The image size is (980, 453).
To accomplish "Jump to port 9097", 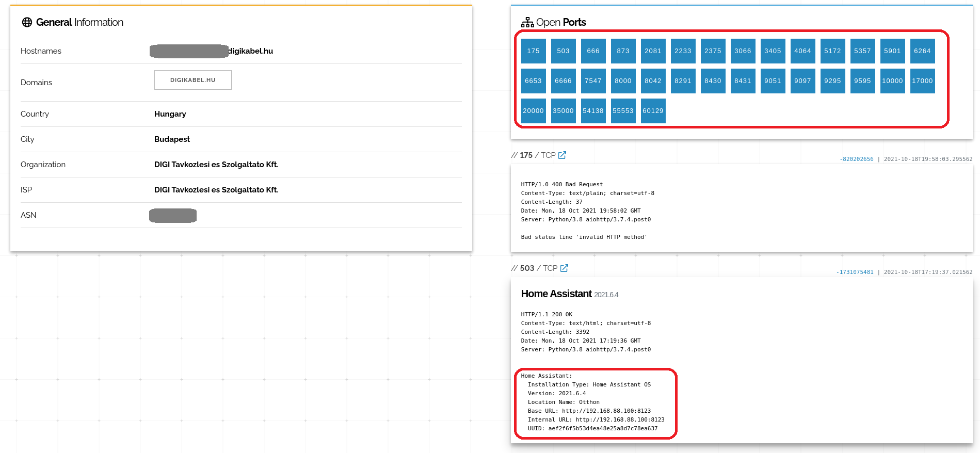I will tap(803, 81).
